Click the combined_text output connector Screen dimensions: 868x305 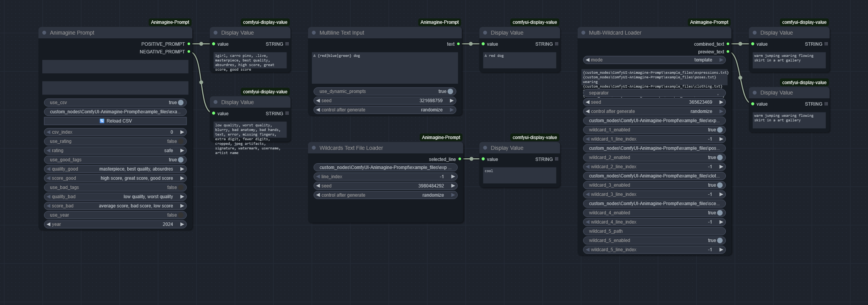(x=728, y=44)
